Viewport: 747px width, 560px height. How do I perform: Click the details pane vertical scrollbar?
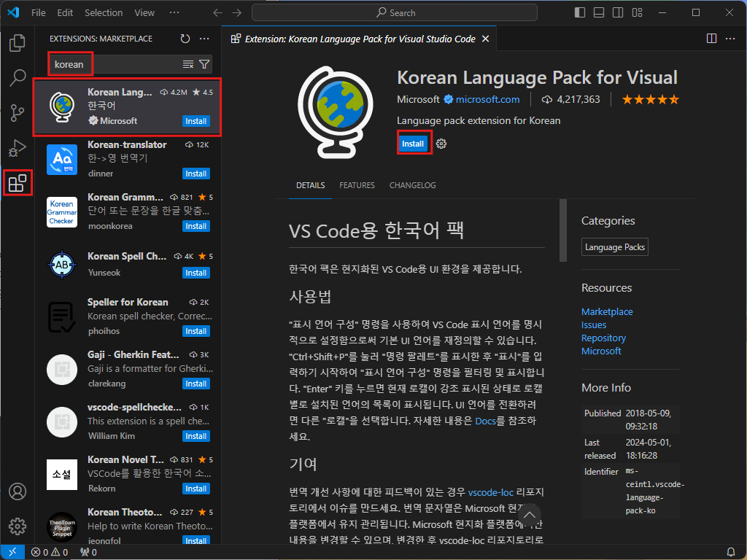(563, 230)
